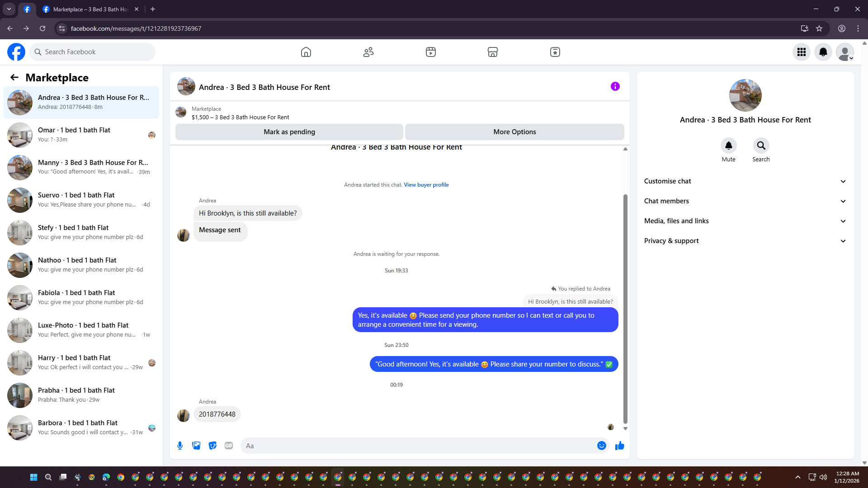Click the pinned first Facebook browser tab

pyautogui.click(x=27, y=9)
